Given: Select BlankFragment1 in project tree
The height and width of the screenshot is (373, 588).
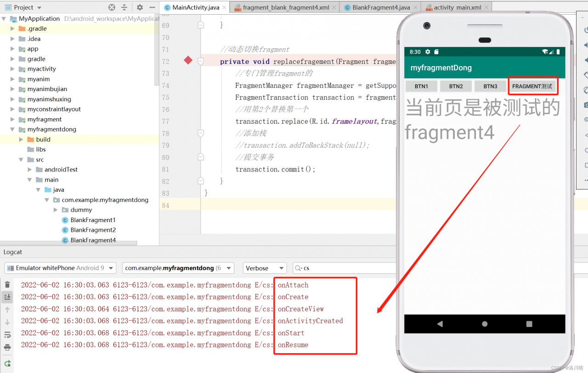Looking at the screenshot, I should click(x=93, y=220).
